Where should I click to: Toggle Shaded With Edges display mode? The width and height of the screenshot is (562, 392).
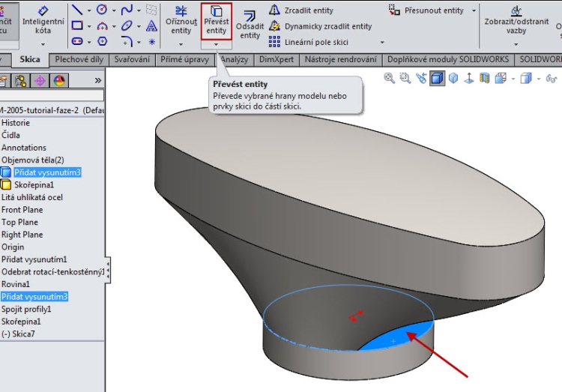tap(437, 78)
